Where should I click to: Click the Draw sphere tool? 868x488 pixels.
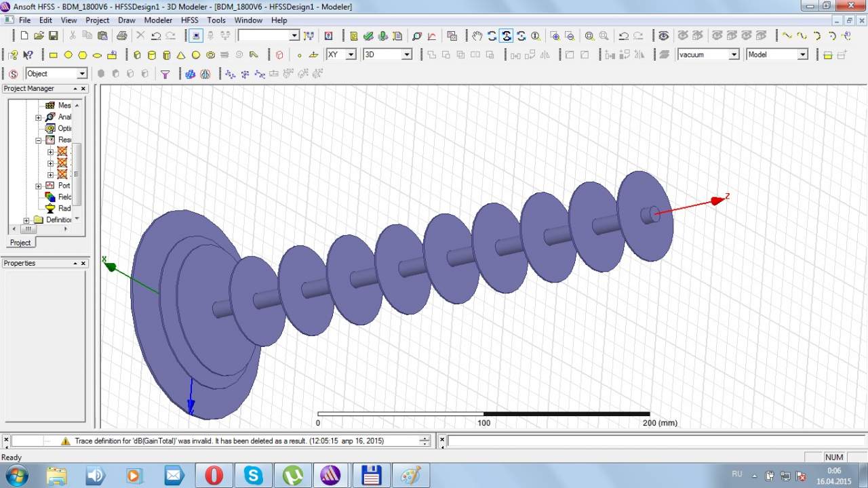196,55
